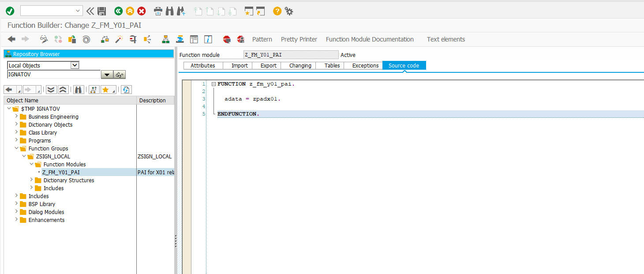
Task: Click the Where-Used List icon
Action: pos(147,39)
